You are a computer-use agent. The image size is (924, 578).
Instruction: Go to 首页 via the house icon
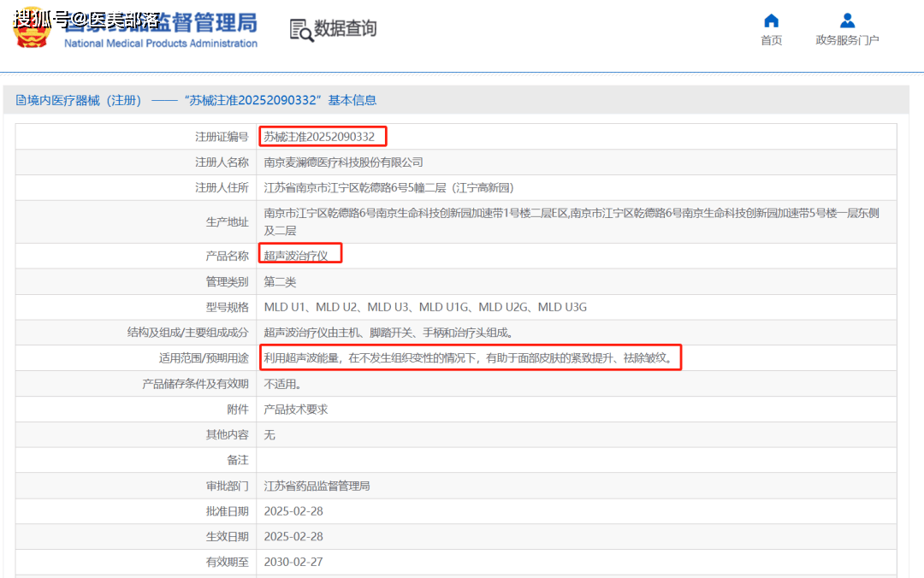pyautogui.click(x=771, y=21)
